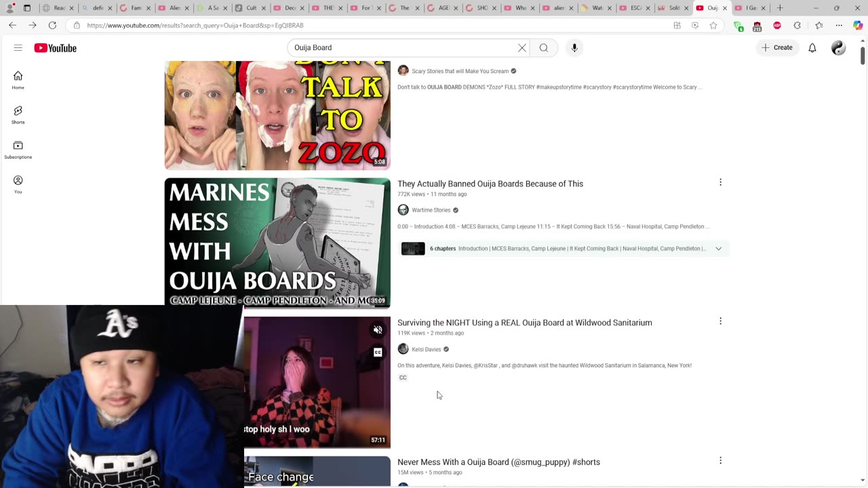The image size is (868, 488).
Task: Open options for 'Surviving the NIGHT' video
Action: coord(720,321)
